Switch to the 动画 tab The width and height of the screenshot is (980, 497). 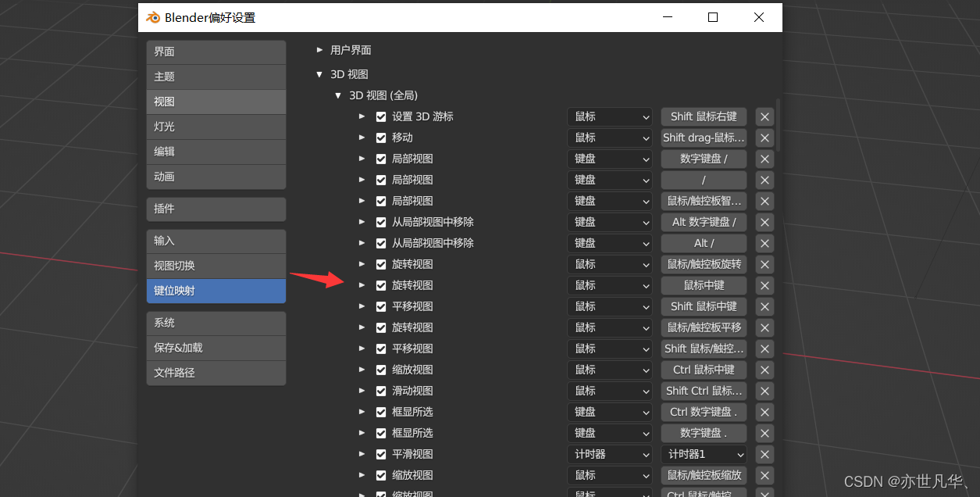pos(216,177)
